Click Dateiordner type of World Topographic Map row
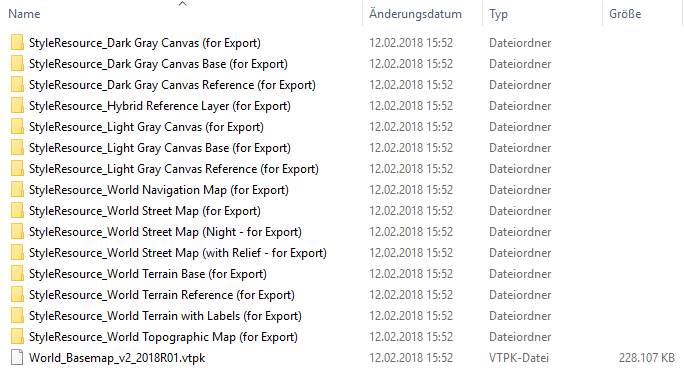Screen dimensions: 684x376 tap(520, 337)
